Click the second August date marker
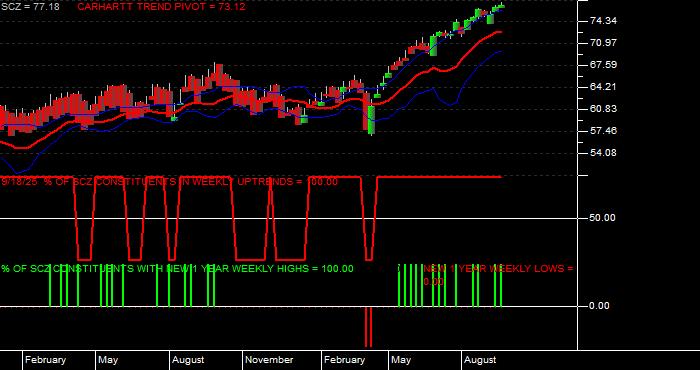This screenshot has width=700, height=370. 480,360
